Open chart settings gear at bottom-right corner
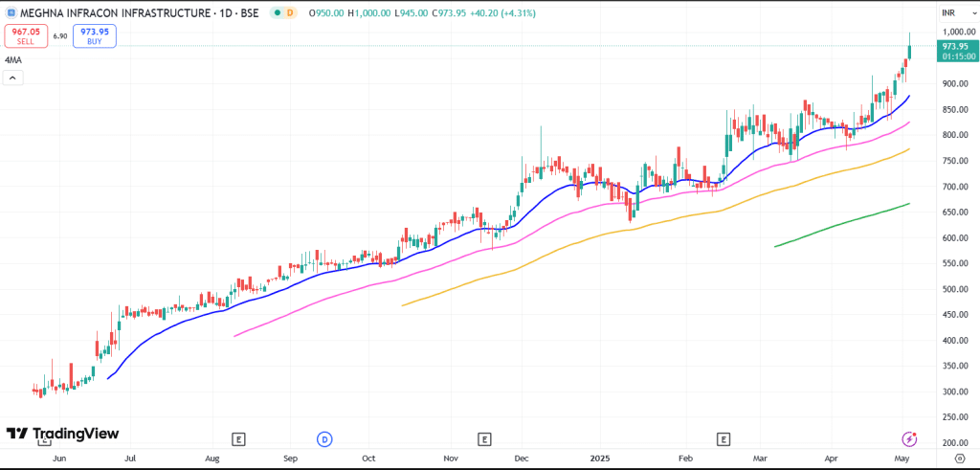 coord(959,457)
